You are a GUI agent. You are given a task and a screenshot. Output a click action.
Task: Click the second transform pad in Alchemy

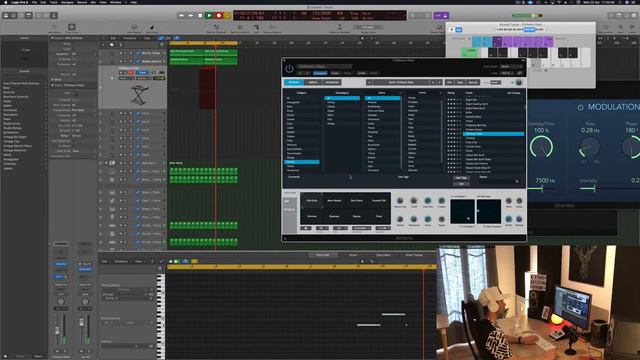click(334, 200)
